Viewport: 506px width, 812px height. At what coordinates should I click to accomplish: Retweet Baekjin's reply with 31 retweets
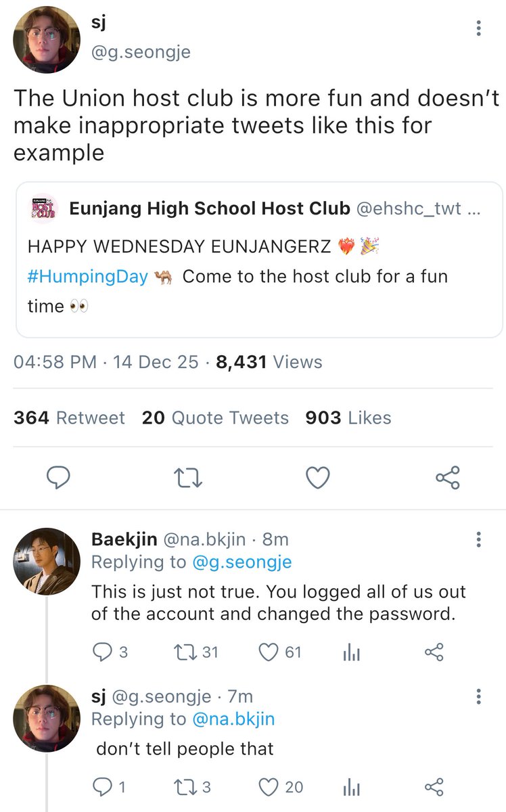[196, 652]
